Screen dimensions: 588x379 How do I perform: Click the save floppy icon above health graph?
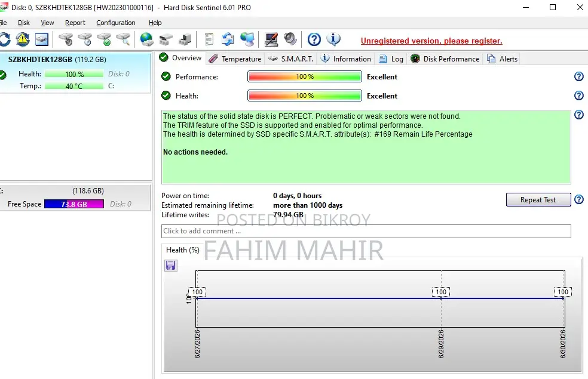tap(171, 266)
